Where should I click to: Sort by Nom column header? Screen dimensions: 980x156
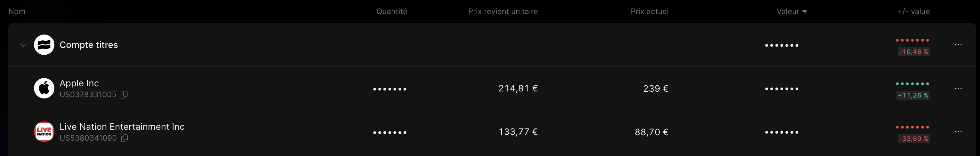(x=17, y=12)
